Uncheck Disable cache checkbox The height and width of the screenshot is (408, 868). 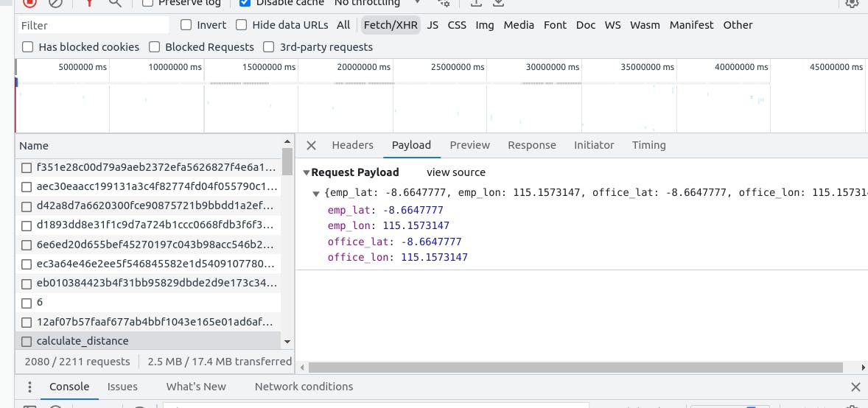pos(245,3)
